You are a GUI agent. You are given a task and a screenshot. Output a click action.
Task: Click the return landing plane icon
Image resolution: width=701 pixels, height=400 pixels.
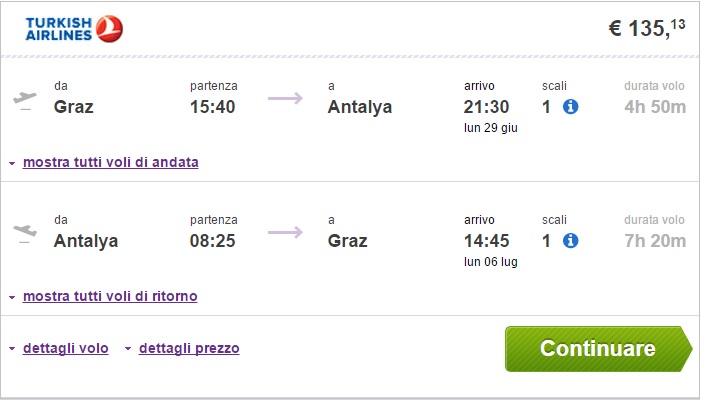25,233
